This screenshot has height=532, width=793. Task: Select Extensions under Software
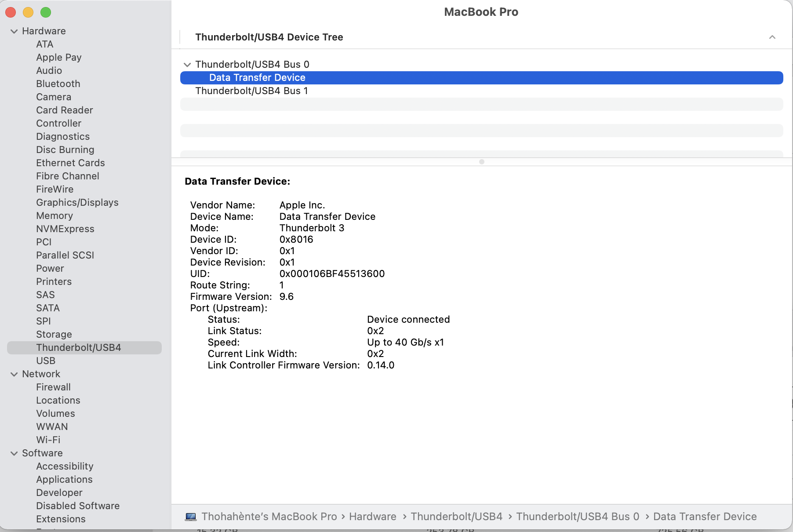click(61, 519)
